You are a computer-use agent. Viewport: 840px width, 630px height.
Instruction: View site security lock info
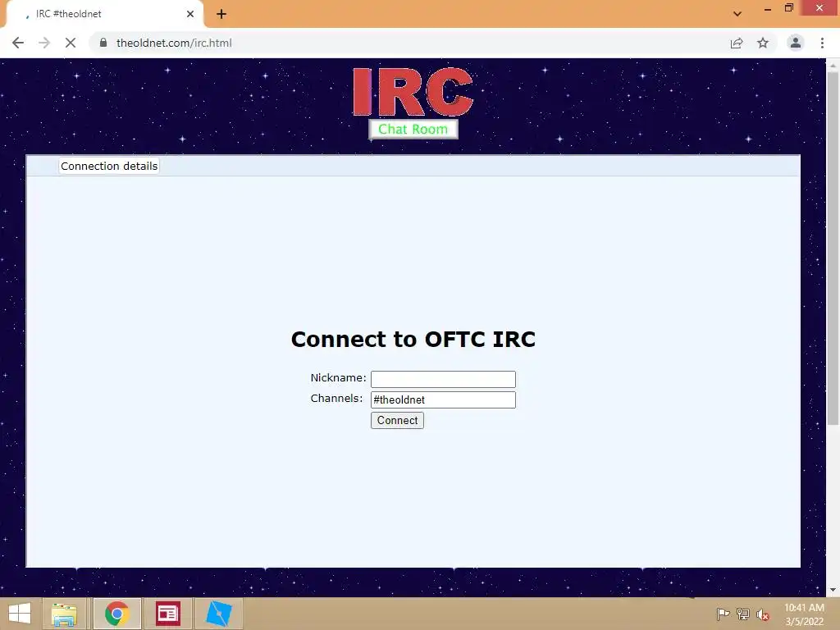[103, 43]
